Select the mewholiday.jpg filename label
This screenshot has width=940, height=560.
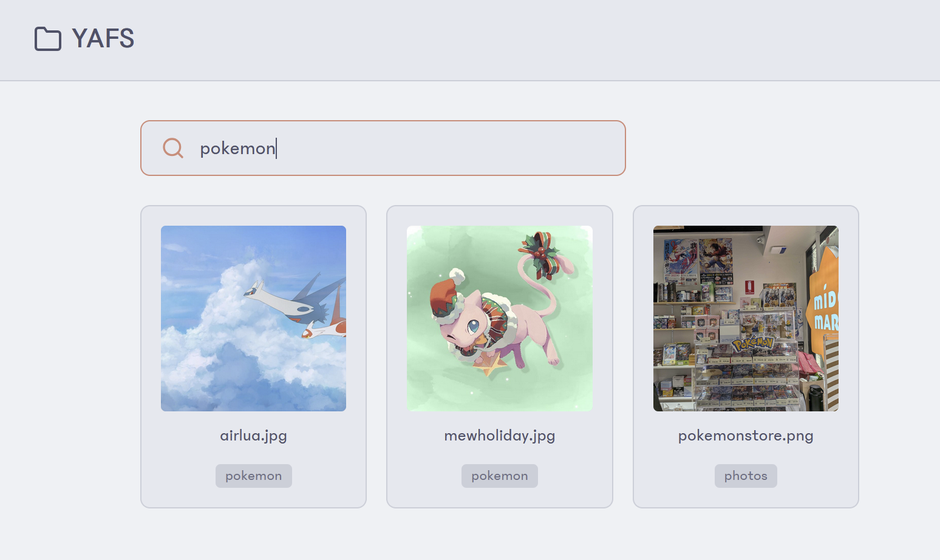[500, 436]
